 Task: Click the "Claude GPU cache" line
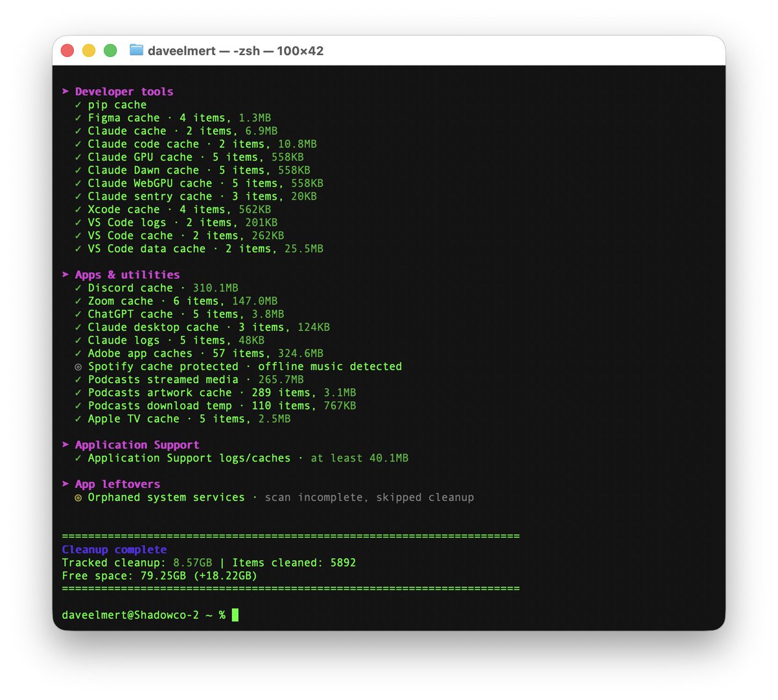coord(189,157)
